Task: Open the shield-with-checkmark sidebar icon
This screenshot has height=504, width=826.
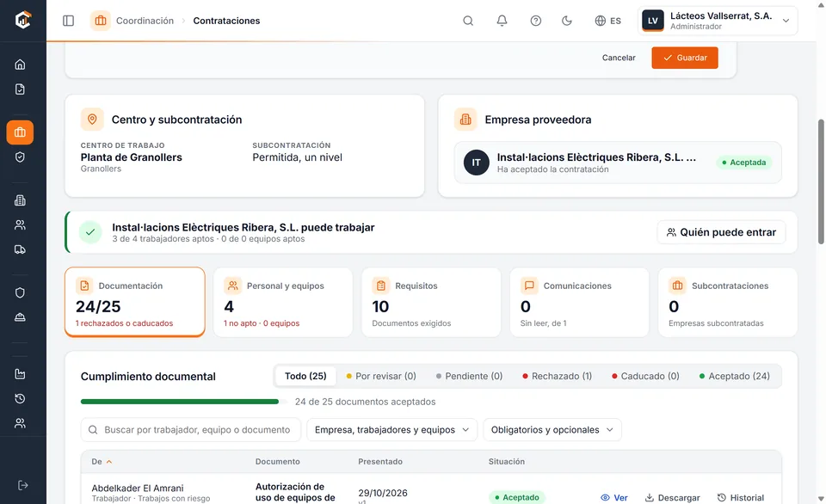Action: tap(20, 157)
